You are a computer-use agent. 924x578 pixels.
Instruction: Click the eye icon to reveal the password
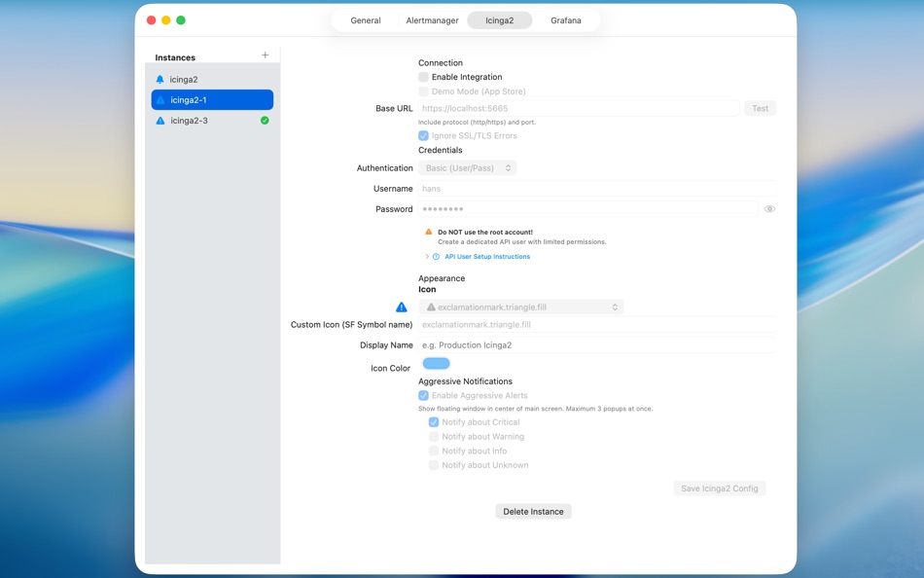pos(769,208)
